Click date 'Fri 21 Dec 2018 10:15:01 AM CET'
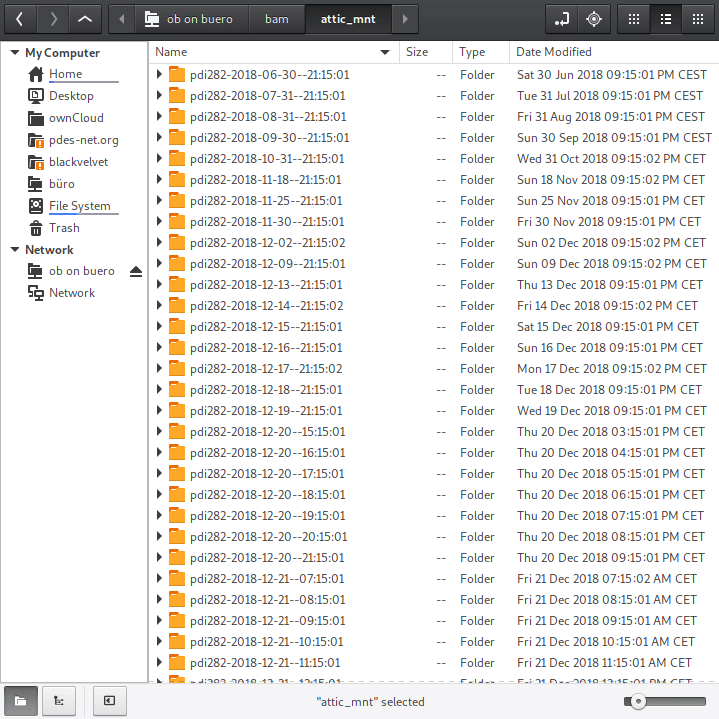 (x=606, y=642)
